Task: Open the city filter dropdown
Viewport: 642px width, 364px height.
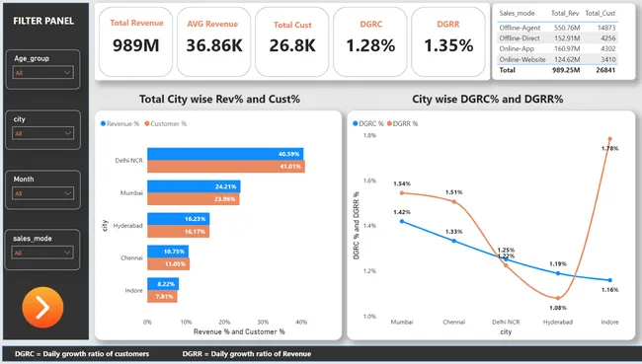Action: pos(43,133)
